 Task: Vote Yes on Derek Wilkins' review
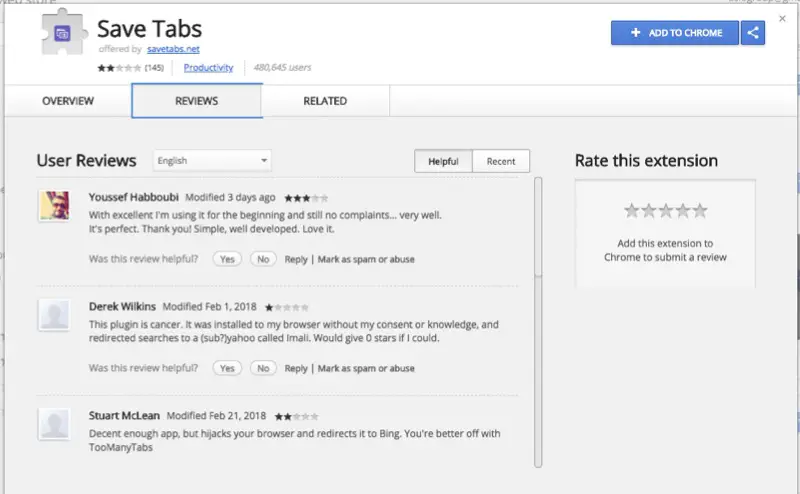(x=227, y=368)
